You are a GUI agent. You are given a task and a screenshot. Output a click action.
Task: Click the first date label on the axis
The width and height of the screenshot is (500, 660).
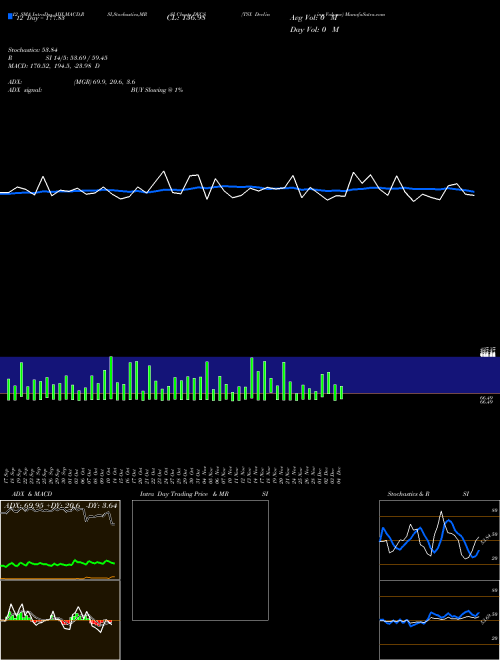7,474
